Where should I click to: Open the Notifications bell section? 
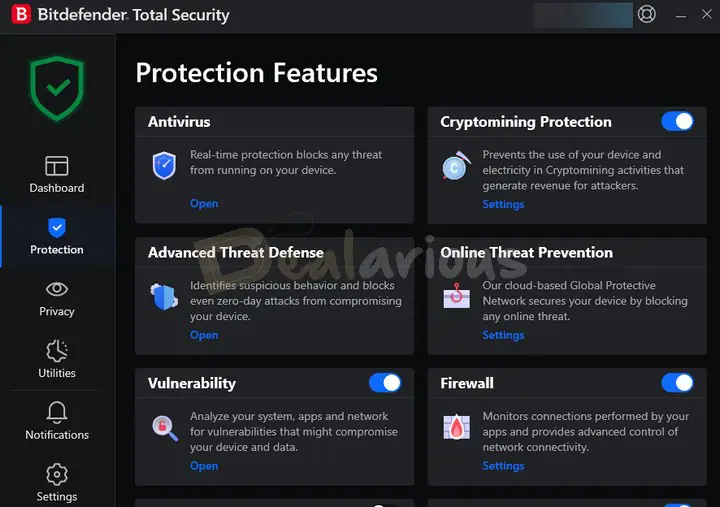(x=57, y=421)
